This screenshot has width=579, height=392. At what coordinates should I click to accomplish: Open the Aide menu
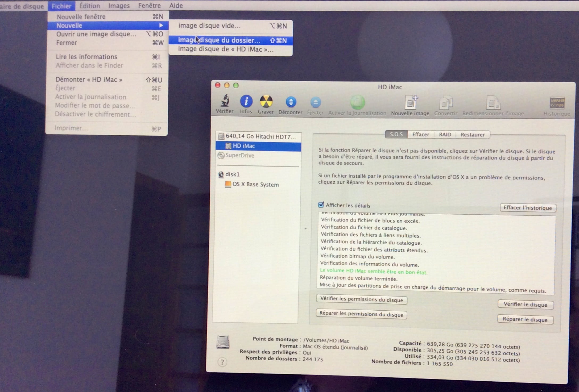pos(176,5)
